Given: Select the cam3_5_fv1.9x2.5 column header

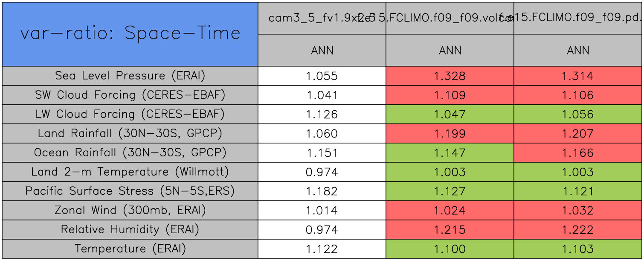Looking at the screenshot, I should pos(322,18).
